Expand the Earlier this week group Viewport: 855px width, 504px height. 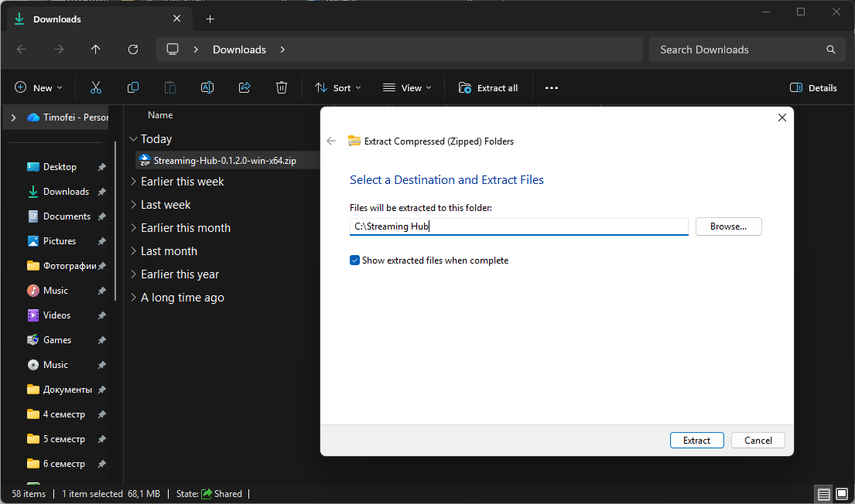pos(133,182)
